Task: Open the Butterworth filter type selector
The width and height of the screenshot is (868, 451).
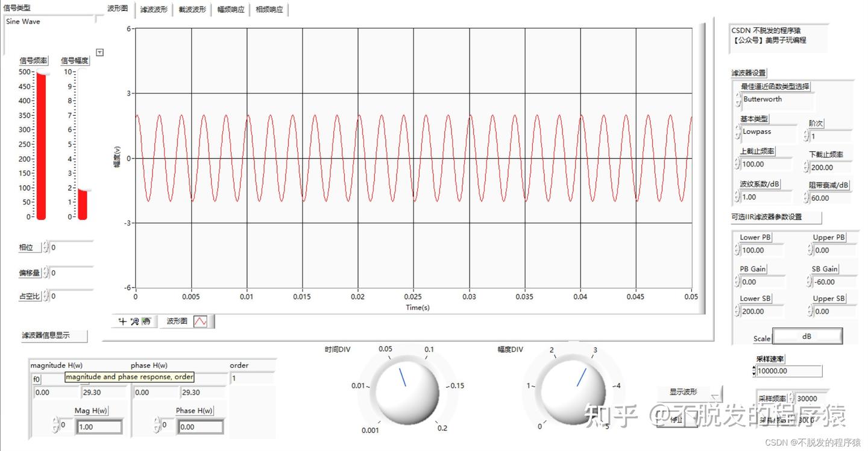Action: (x=778, y=99)
